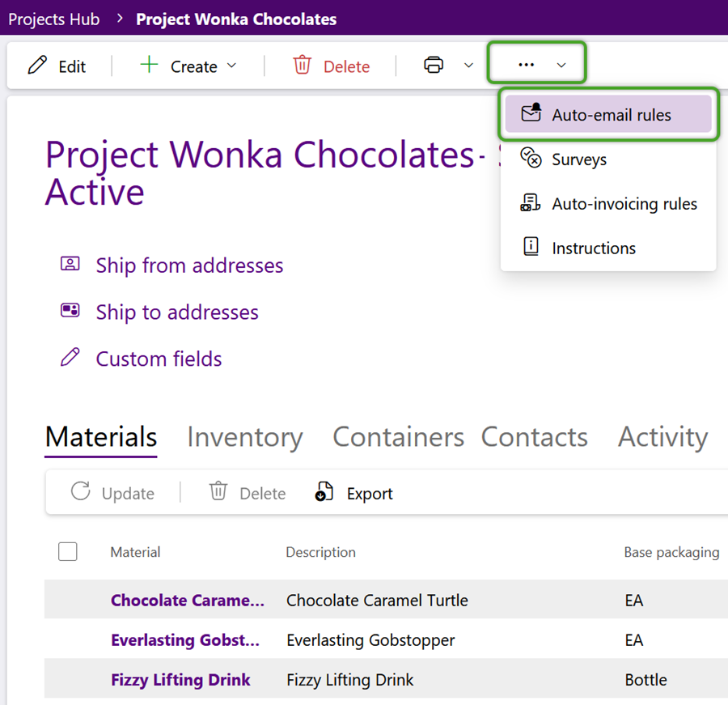The height and width of the screenshot is (705, 728).
Task: Choose Auto-invoicing rules menu entry
Action: 608,203
